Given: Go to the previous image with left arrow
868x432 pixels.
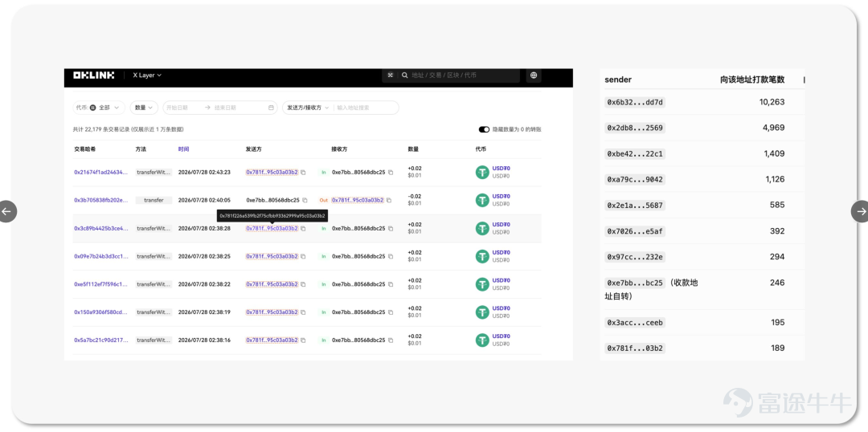Looking at the screenshot, I should point(6,211).
